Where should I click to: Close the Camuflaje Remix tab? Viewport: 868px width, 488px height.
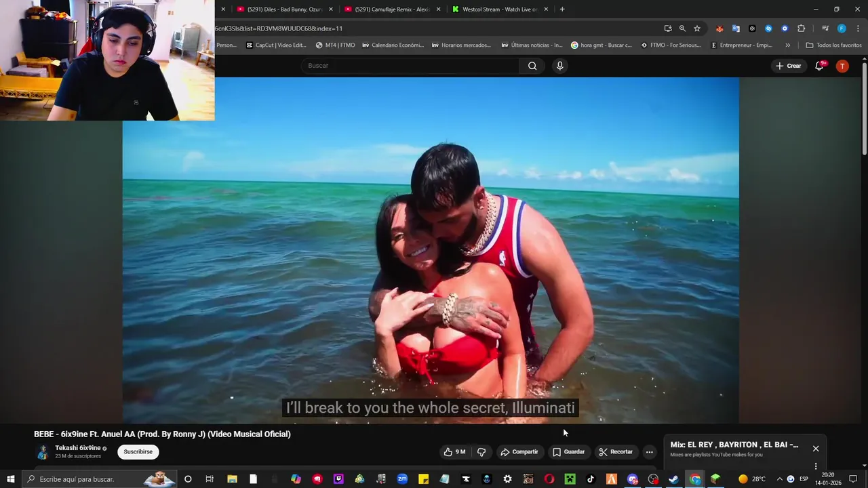point(438,9)
